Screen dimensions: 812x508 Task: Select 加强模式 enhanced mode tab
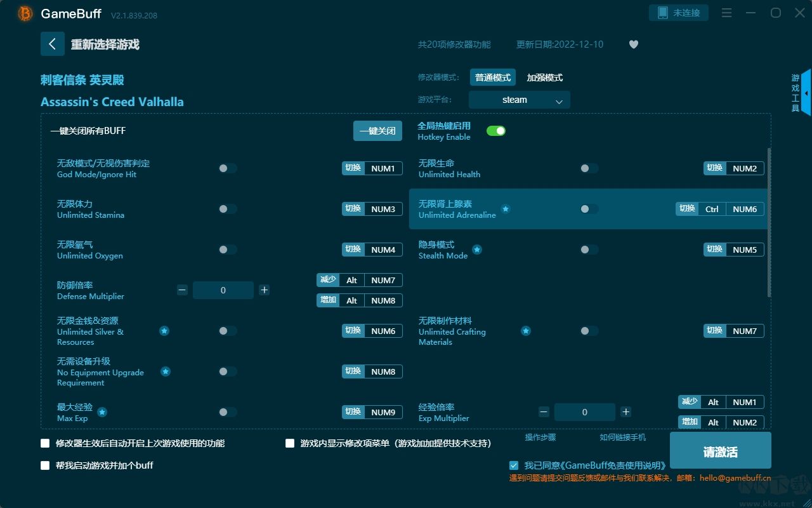point(545,77)
